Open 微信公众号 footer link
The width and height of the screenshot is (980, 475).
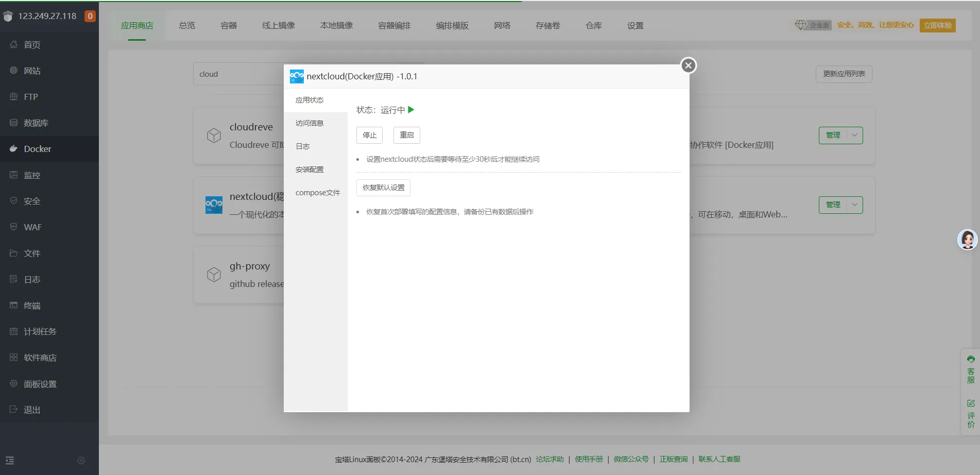click(631, 460)
